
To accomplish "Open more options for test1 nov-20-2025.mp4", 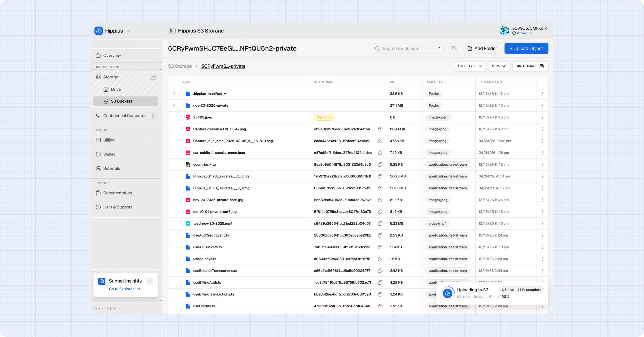I will click(x=542, y=223).
